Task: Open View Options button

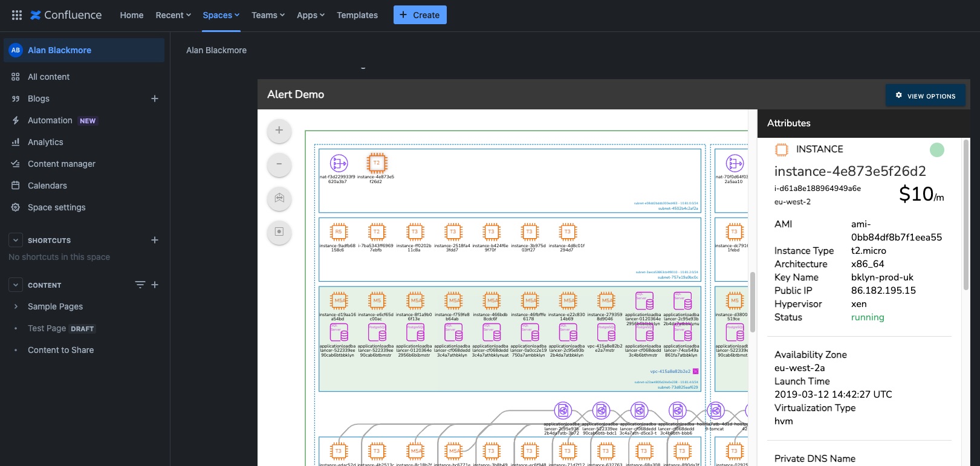Action: (925, 95)
